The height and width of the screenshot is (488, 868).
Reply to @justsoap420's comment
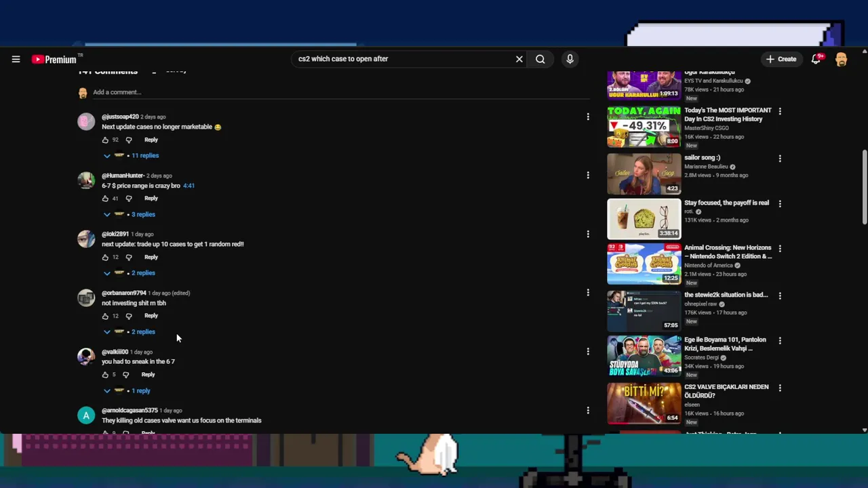point(151,140)
